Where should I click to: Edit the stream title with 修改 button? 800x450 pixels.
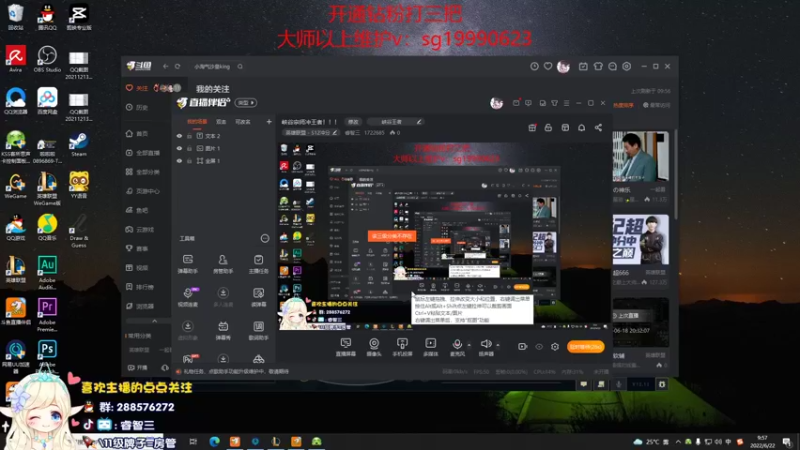(353, 122)
